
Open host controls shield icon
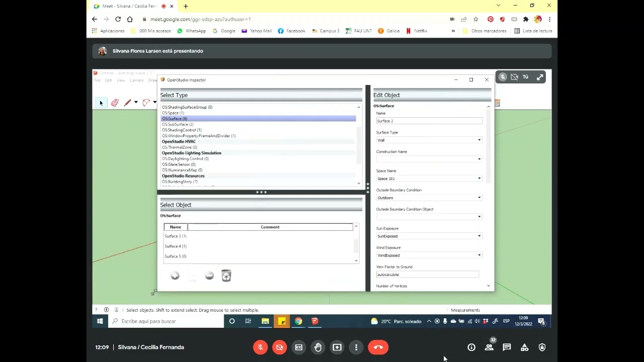tap(542, 347)
